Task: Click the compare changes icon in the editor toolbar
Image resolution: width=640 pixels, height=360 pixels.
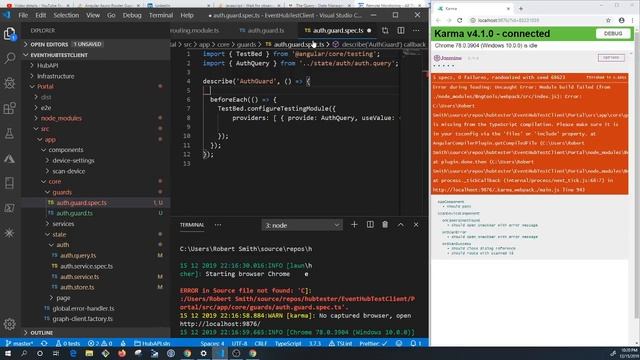Action: click(x=385, y=30)
